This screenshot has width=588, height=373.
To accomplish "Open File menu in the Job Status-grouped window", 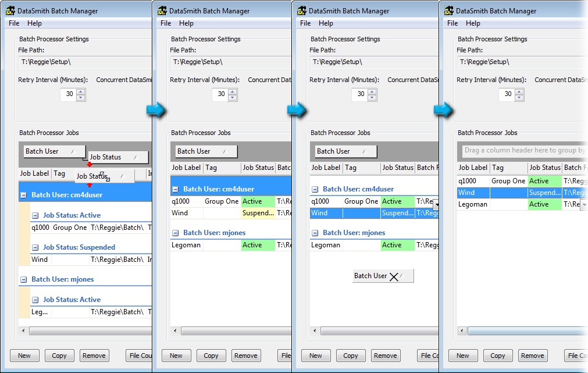I will point(14,23).
